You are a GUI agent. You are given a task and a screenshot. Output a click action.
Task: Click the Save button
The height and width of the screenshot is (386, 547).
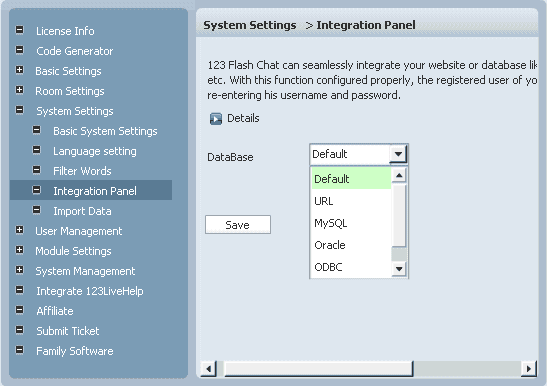tap(238, 225)
